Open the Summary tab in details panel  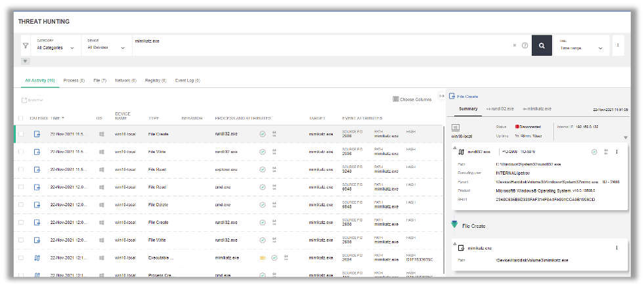(468, 109)
